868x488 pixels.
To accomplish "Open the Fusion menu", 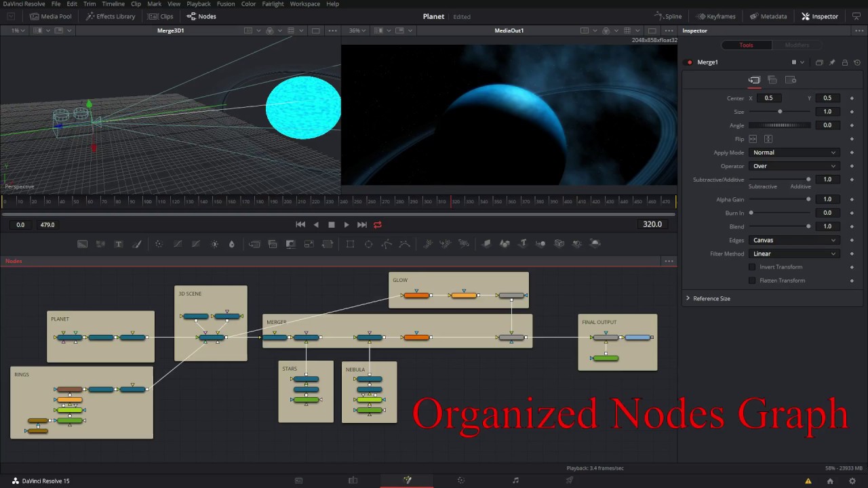I will pos(226,4).
